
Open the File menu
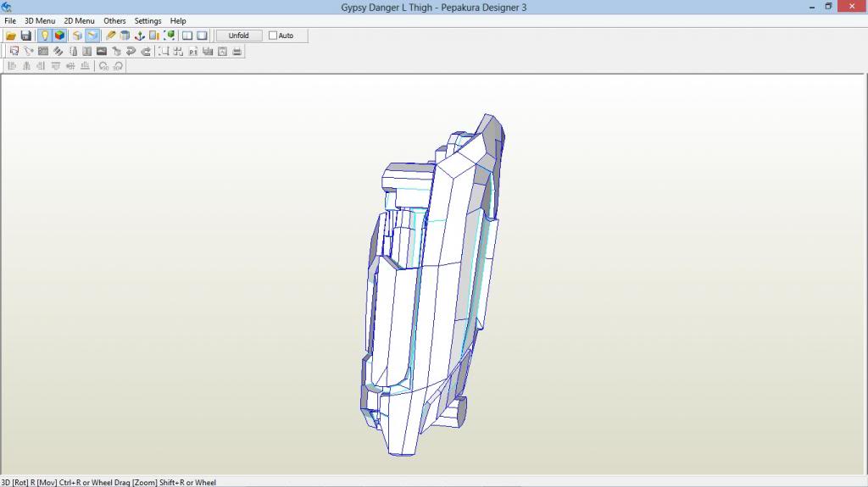10,21
